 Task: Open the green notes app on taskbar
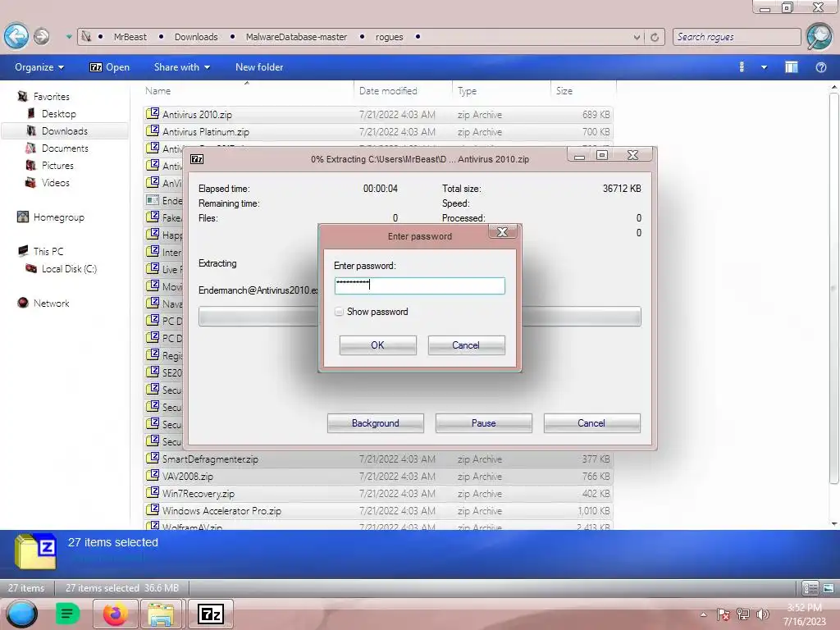[x=67, y=614]
